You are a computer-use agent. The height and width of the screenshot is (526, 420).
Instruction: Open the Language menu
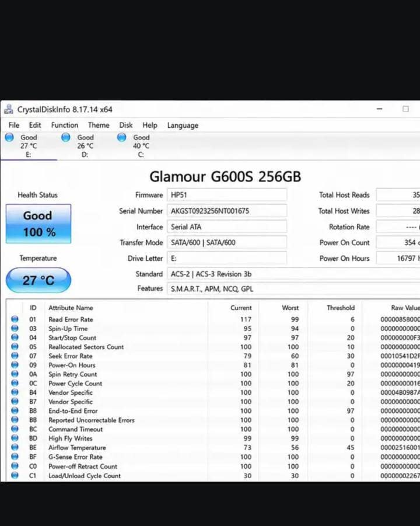pos(183,126)
